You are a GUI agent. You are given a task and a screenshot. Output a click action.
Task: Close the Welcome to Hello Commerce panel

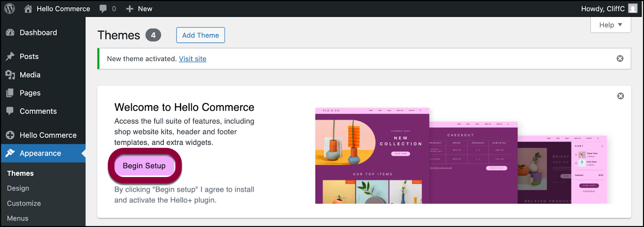(621, 96)
